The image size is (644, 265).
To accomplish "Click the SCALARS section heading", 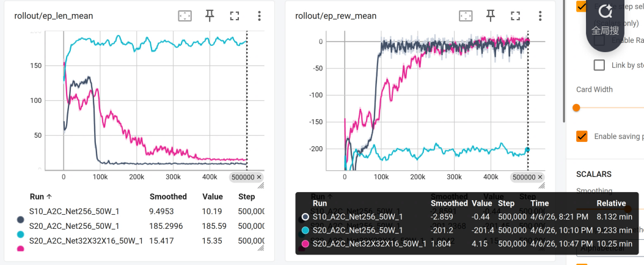I will tap(593, 174).
